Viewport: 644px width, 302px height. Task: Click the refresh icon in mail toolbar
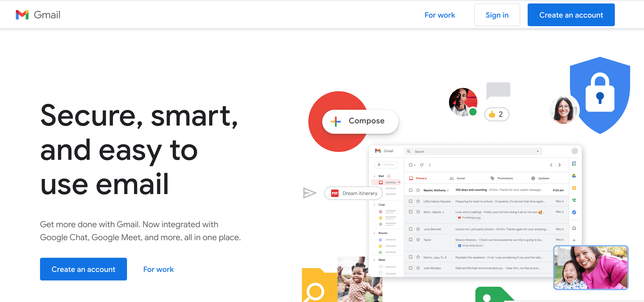point(422,165)
